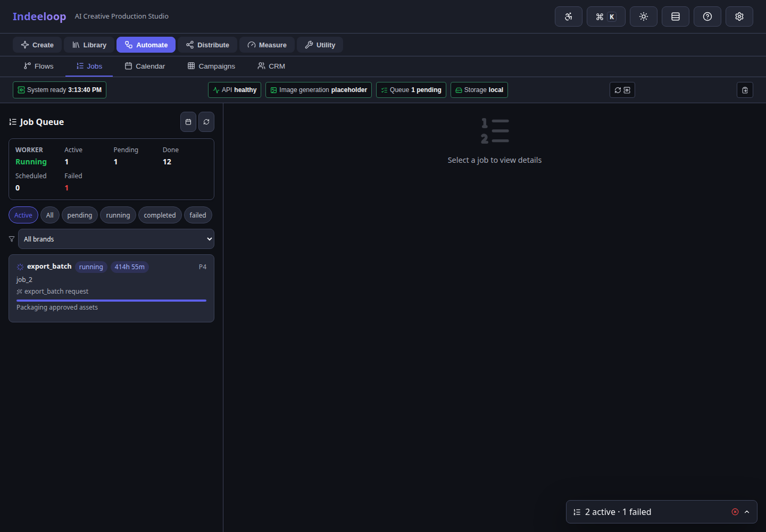
Task: Go to the CRM subtab
Action: [271, 66]
